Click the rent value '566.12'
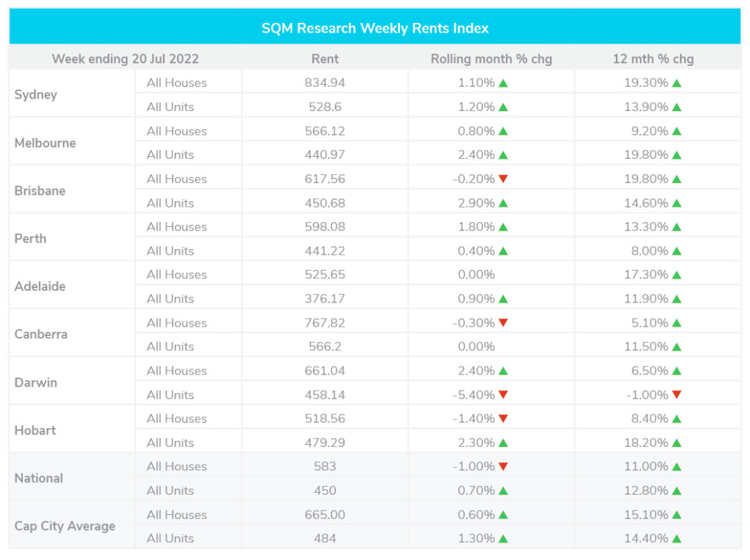Image resolution: width=750 pixels, height=560 pixels. (325, 131)
